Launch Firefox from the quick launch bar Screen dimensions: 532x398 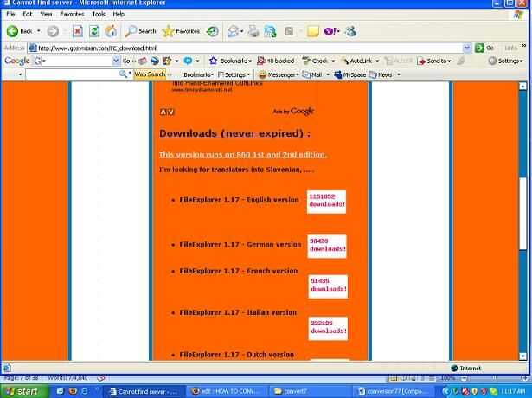pos(73,391)
